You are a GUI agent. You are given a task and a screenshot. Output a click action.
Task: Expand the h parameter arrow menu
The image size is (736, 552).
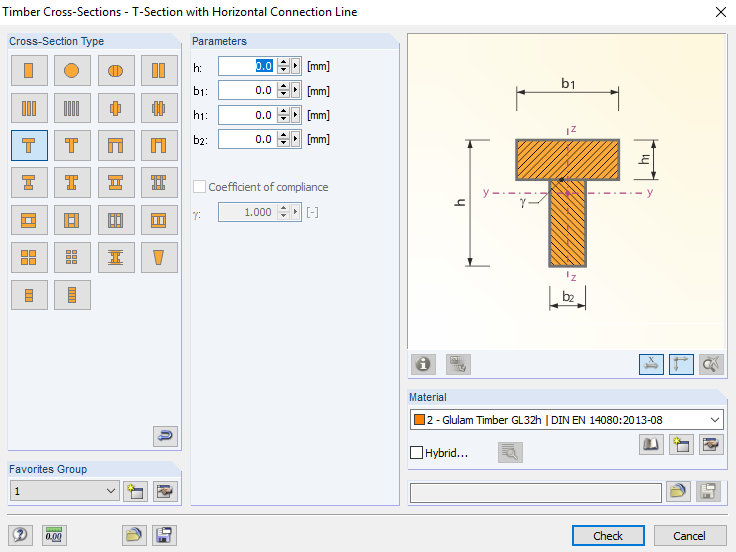coord(295,66)
